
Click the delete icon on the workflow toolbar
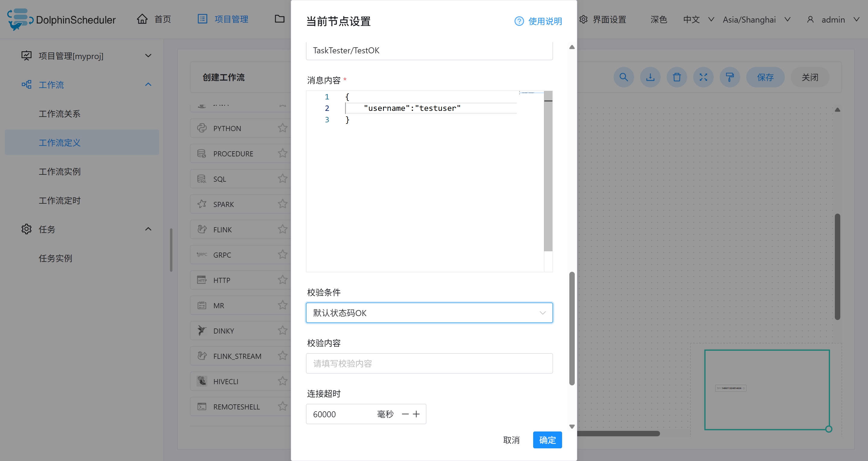coord(677,77)
